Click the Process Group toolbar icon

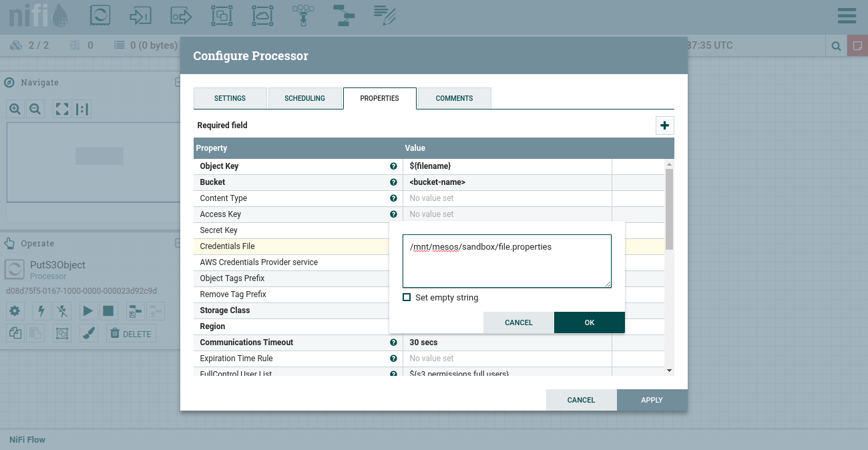click(222, 15)
